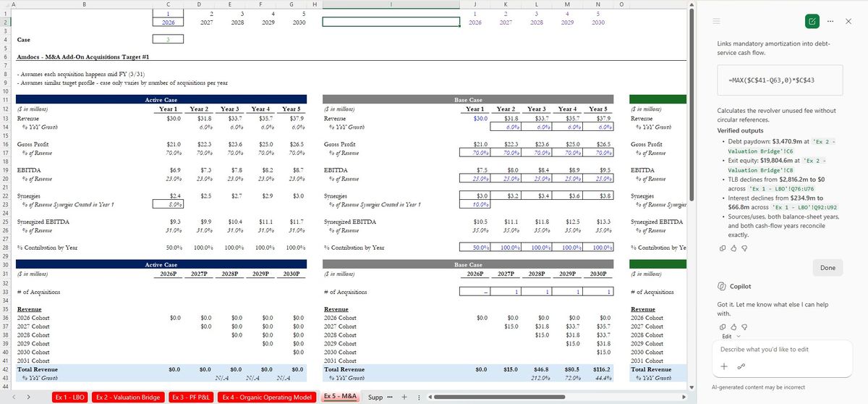
Task: Select column B header
Action: (83, 4)
